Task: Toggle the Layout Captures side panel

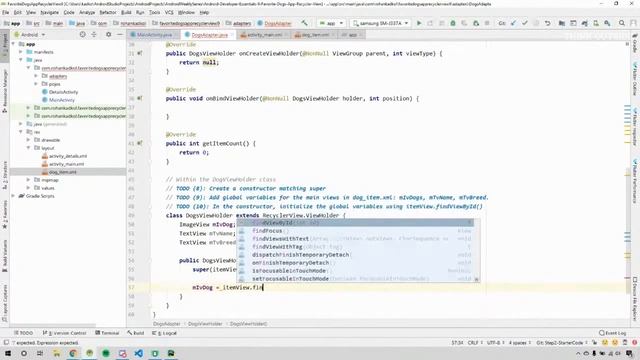Action: [x=5, y=302]
